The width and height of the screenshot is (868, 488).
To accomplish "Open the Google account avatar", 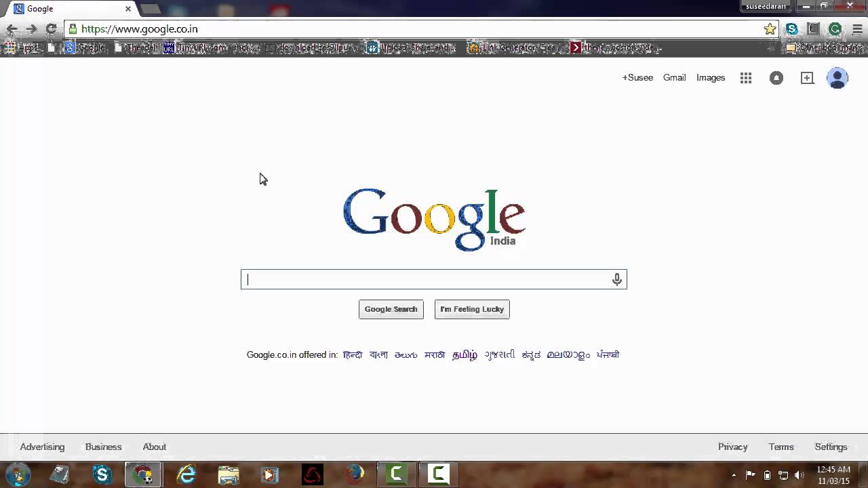I will tap(837, 78).
